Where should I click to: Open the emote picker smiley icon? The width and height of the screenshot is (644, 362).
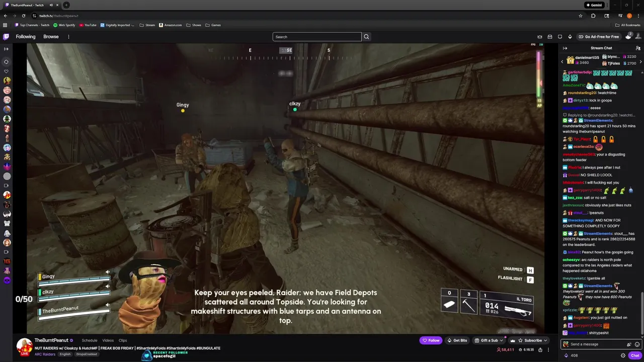pos(637,344)
